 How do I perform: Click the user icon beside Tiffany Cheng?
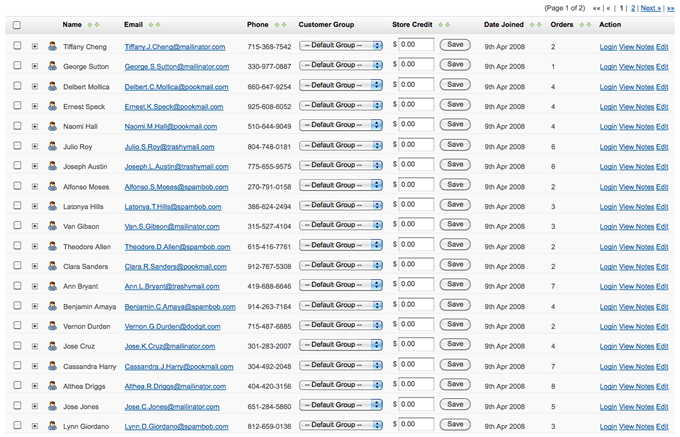[52, 46]
